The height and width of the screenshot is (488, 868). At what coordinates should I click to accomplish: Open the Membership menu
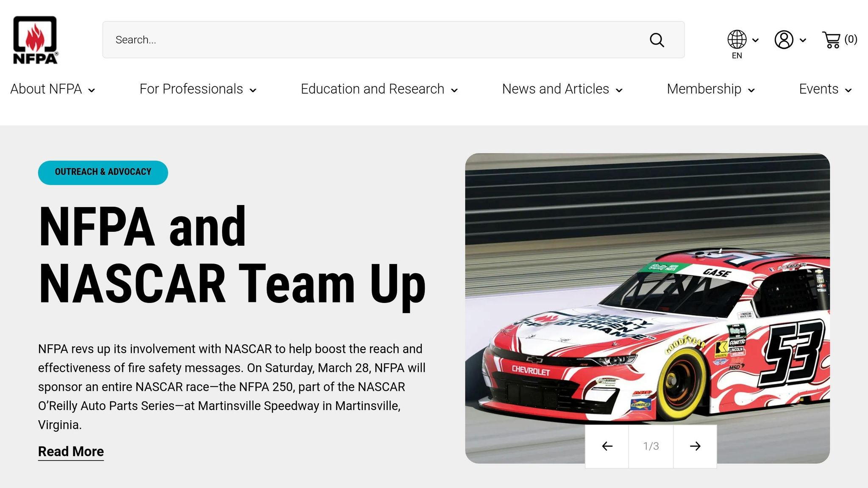click(x=711, y=89)
